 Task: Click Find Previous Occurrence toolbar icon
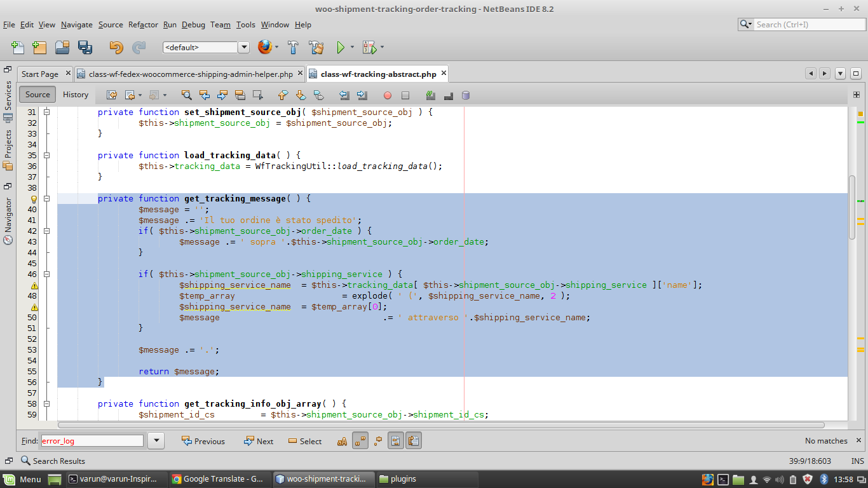click(x=205, y=95)
